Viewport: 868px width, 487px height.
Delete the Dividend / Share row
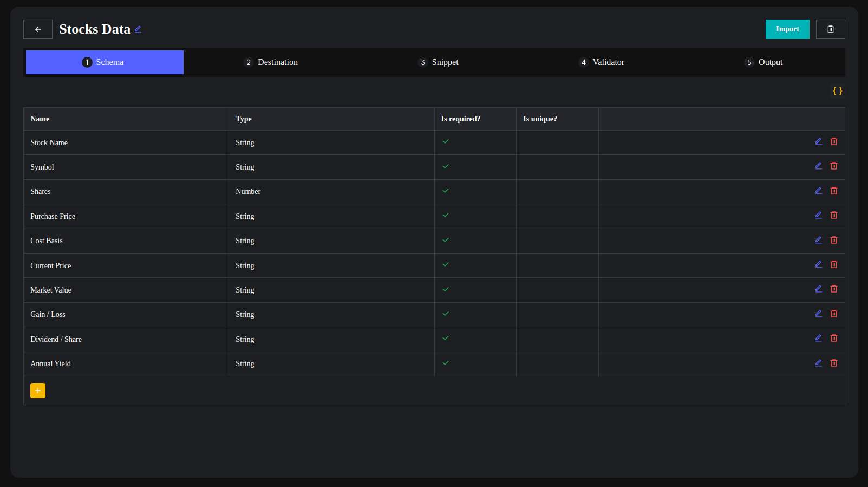pos(834,338)
